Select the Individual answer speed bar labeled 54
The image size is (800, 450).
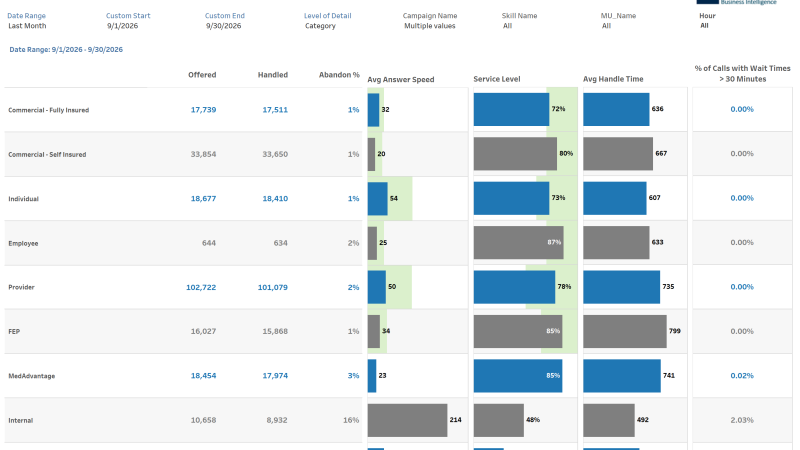378,198
